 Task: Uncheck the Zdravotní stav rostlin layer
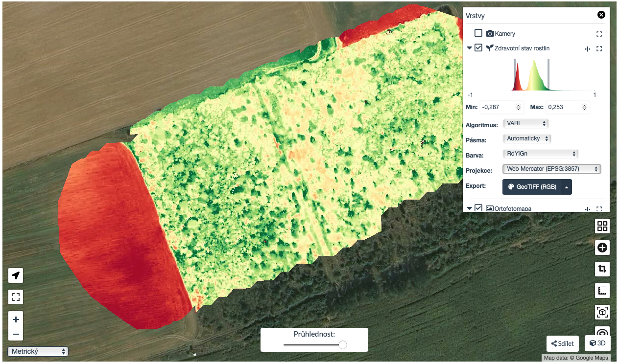click(x=478, y=48)
